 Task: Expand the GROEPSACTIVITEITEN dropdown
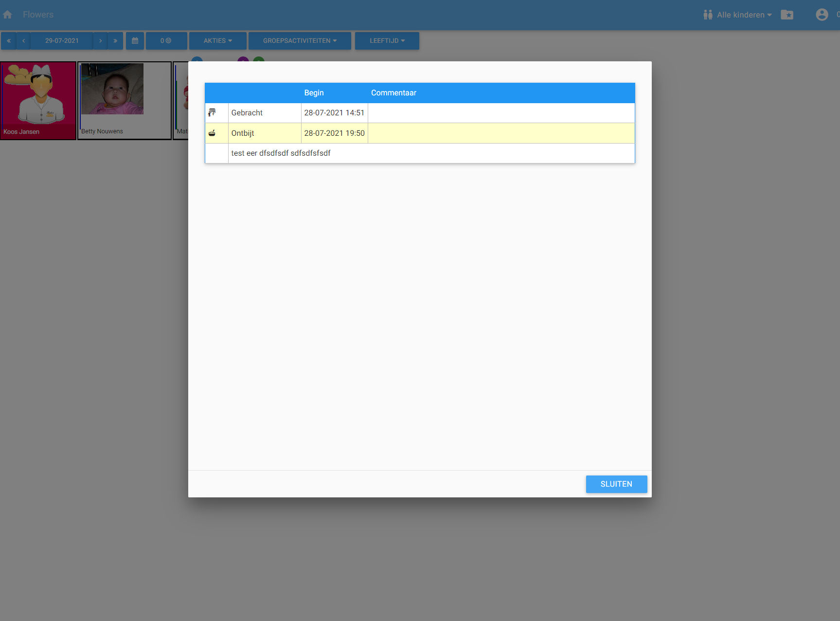point(300,41)
